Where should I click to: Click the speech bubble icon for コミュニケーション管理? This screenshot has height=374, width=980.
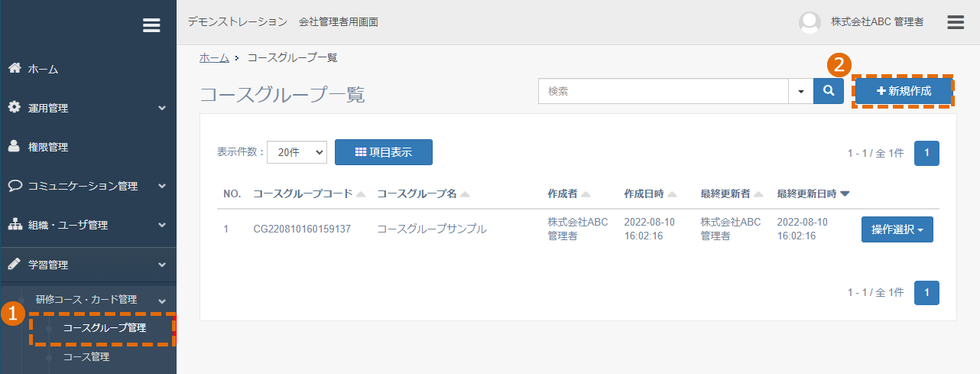pos(15,185)
